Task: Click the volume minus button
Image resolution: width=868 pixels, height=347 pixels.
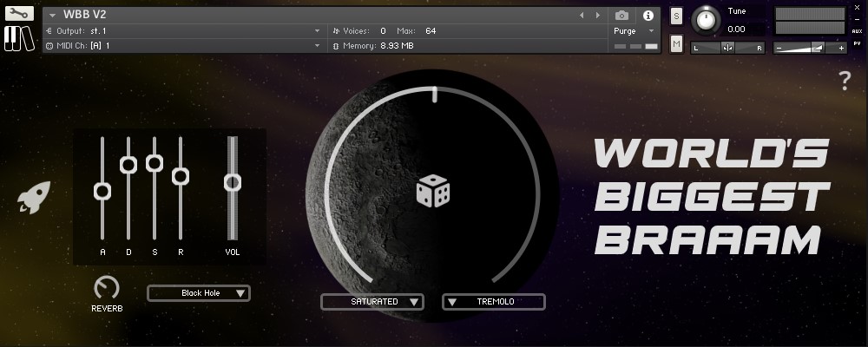Action: (x=779, y=49)
